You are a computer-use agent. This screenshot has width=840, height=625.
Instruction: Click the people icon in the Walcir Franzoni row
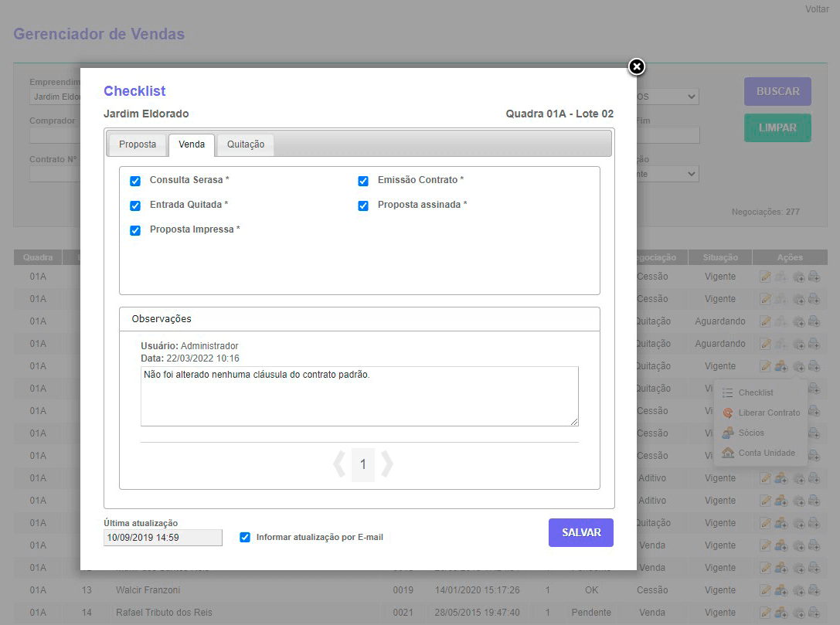pos(781,590)
